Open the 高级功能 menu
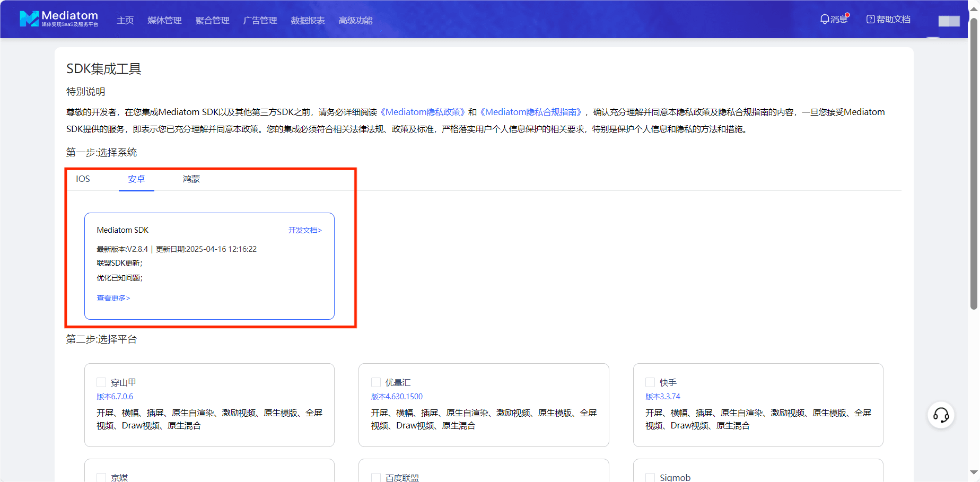The width and height of the screenshot is (980, 482). (x=355, y=20)
